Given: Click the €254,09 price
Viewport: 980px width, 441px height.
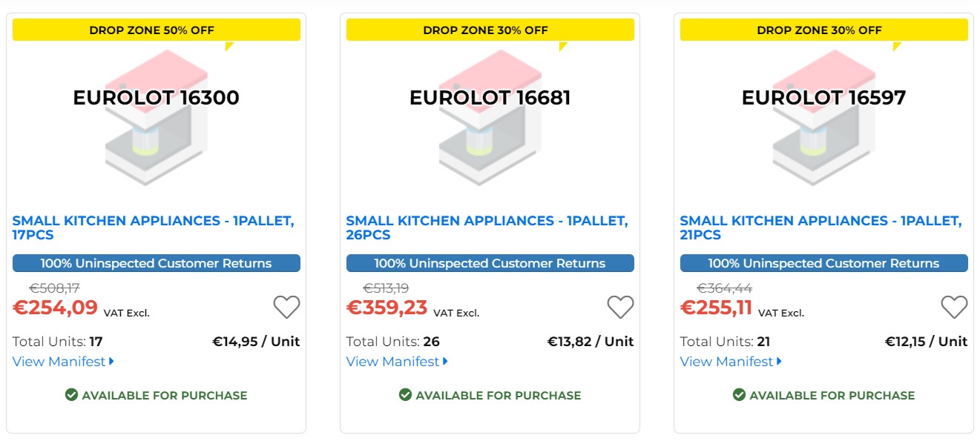Looking at the screenshot, I should tap(56, 307).
